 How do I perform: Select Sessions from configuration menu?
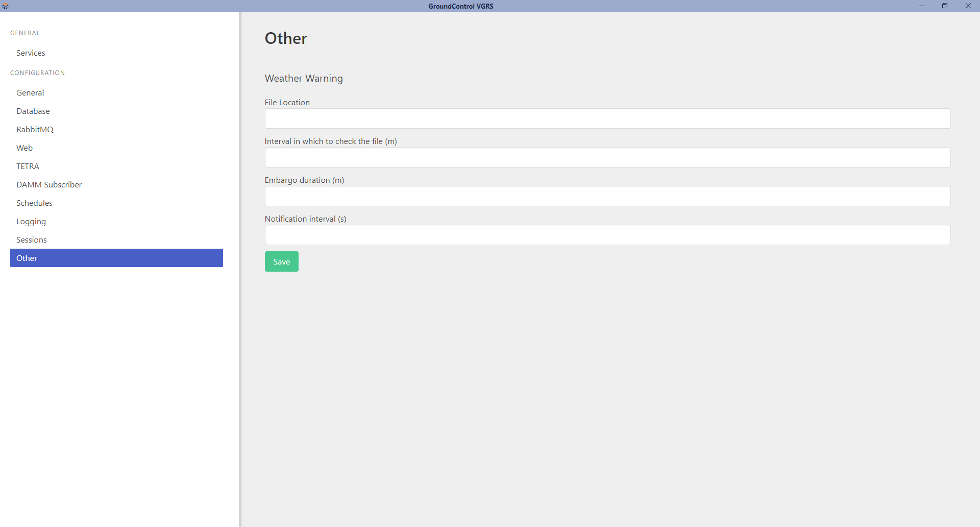[32, 240]
